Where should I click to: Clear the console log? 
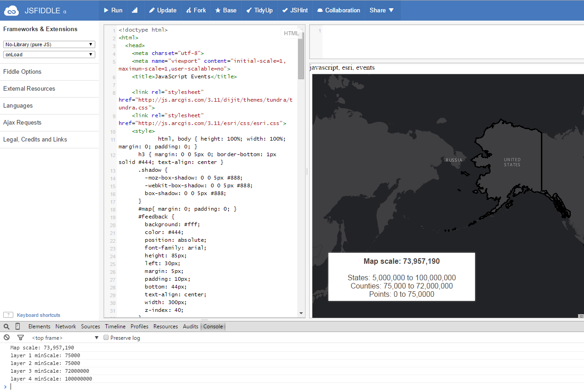[6, 338]
